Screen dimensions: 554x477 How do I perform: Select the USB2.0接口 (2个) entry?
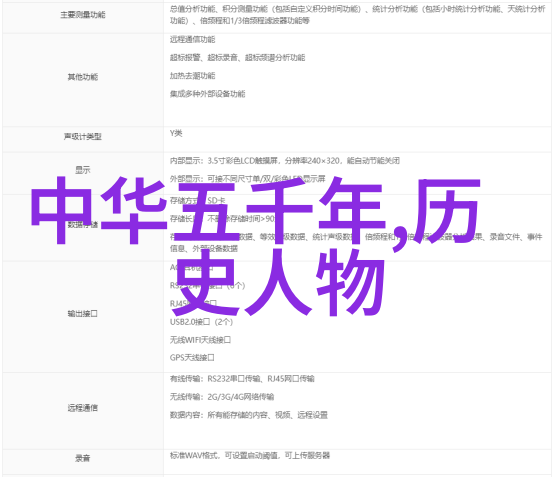[201, 322]
